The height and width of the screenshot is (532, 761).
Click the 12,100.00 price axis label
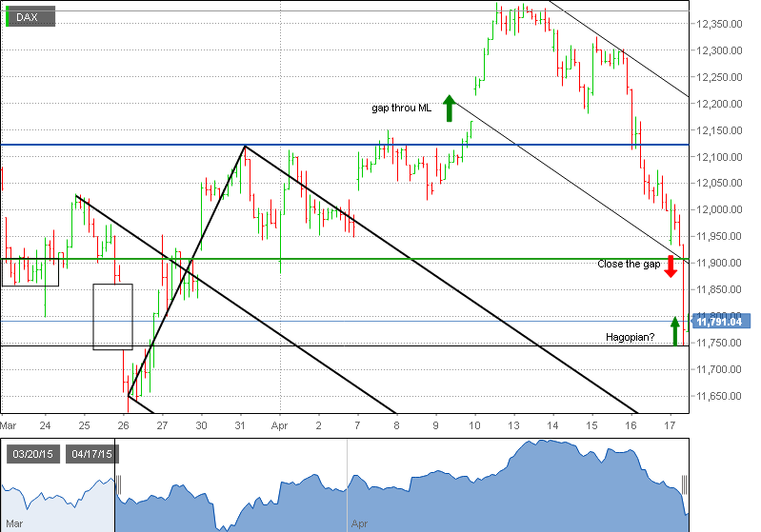(719, 157)
